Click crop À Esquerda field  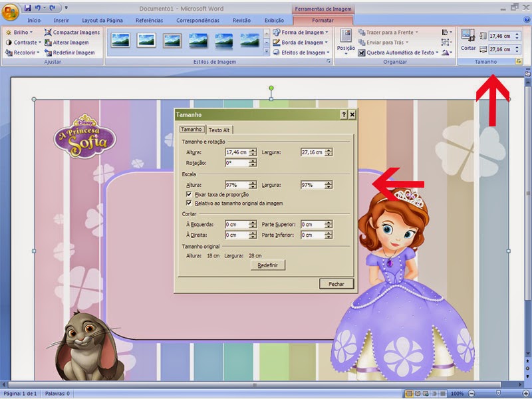click(237, 224)
